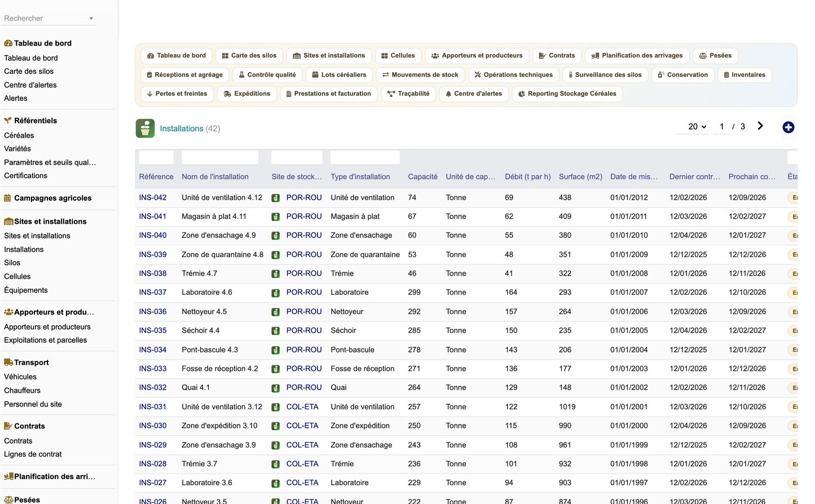Image resolution: width=815 pixels, height=504 pixels.
Task: Open Centre d'alertes in sidebar
Action: (30, 85)
